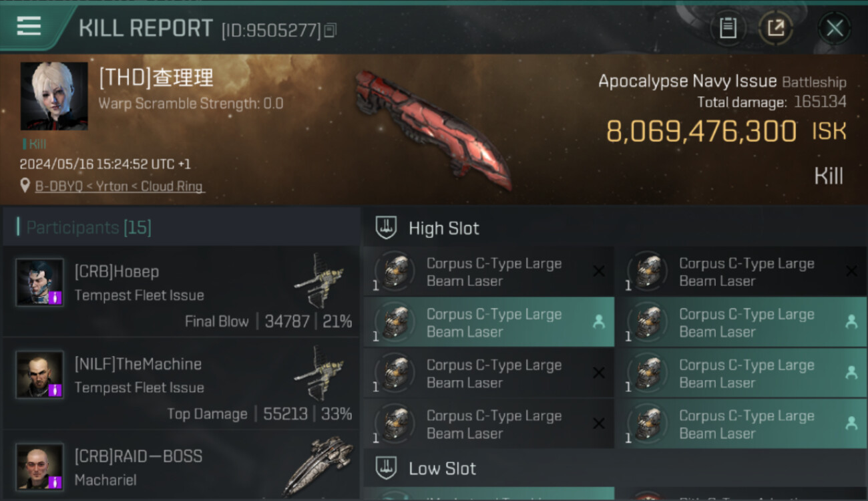
Task: Select the first destroyed Corpus C-Type Beam Laser
Action: pos(488,272)
